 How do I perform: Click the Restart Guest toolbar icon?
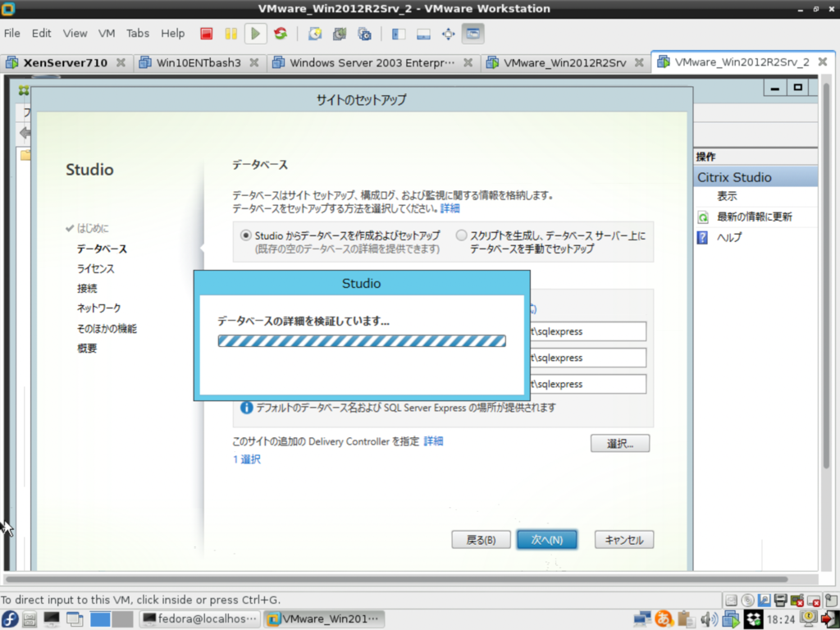coord(281,34)
